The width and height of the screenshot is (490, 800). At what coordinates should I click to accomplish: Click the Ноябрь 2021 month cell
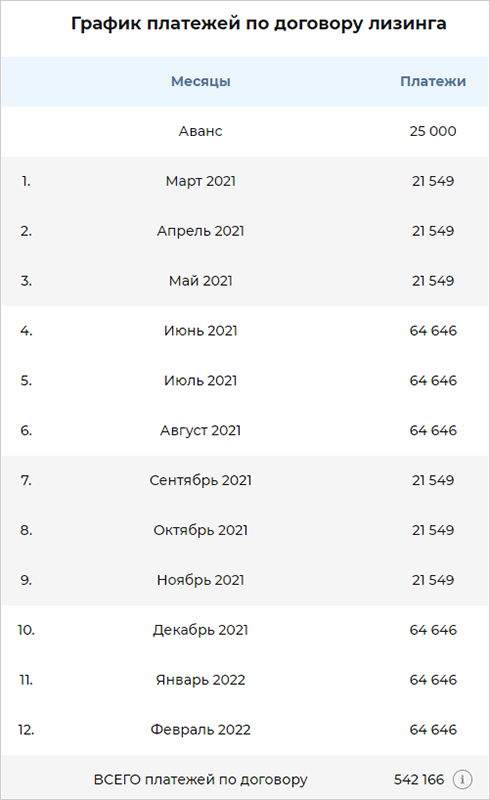coord(201,580)
